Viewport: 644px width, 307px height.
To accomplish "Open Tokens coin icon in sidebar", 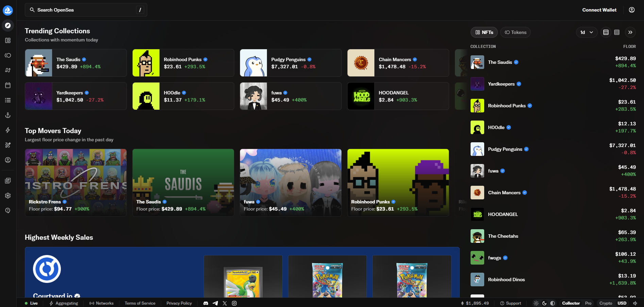I will pos(8,55).
